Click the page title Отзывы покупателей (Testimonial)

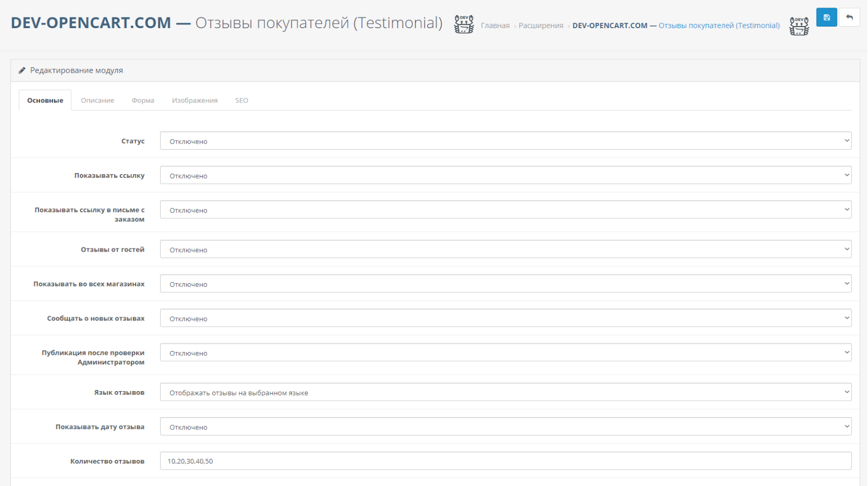point(319,23)
